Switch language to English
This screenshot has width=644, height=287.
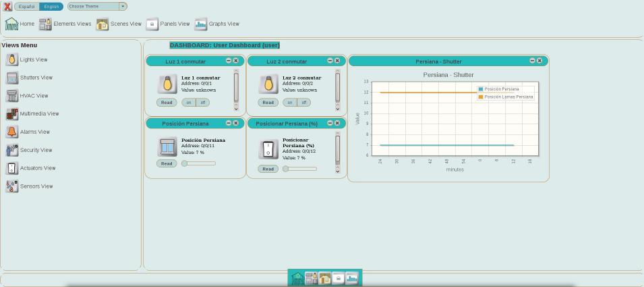(51, 7)
